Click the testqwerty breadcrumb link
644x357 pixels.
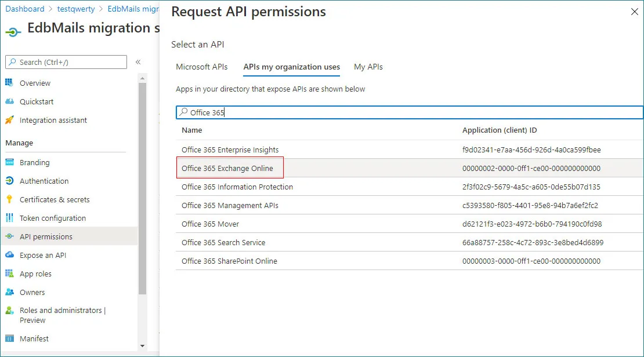point(76,9)
